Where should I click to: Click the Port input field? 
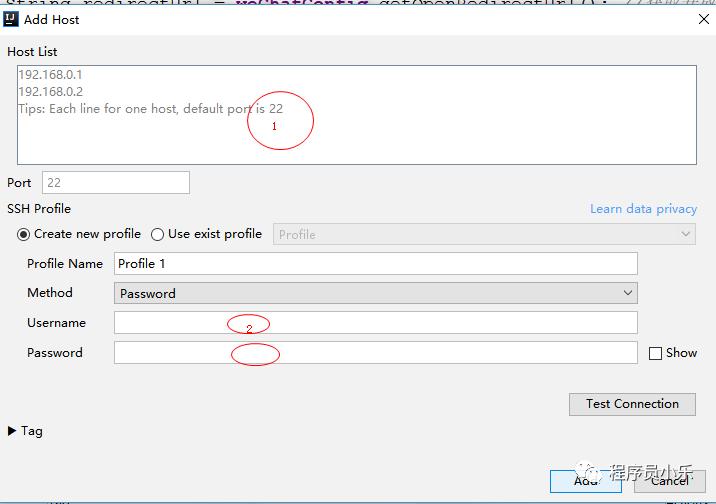tap(116, 183)
